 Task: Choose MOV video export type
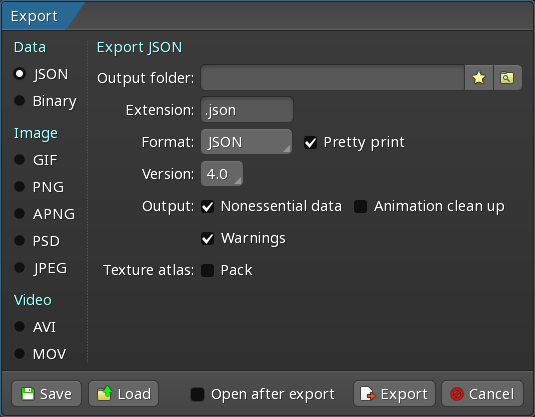pyautogui.click(x=40, y=354)
